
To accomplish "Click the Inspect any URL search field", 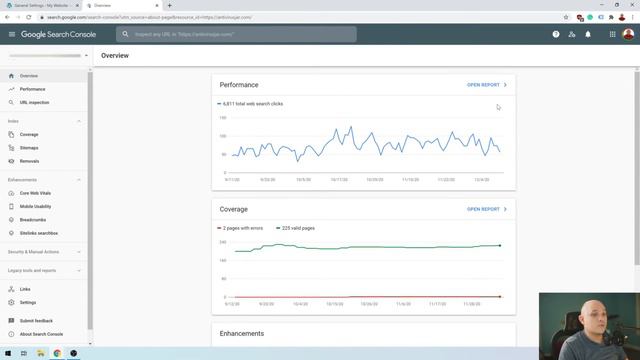I will click(236, 34).
